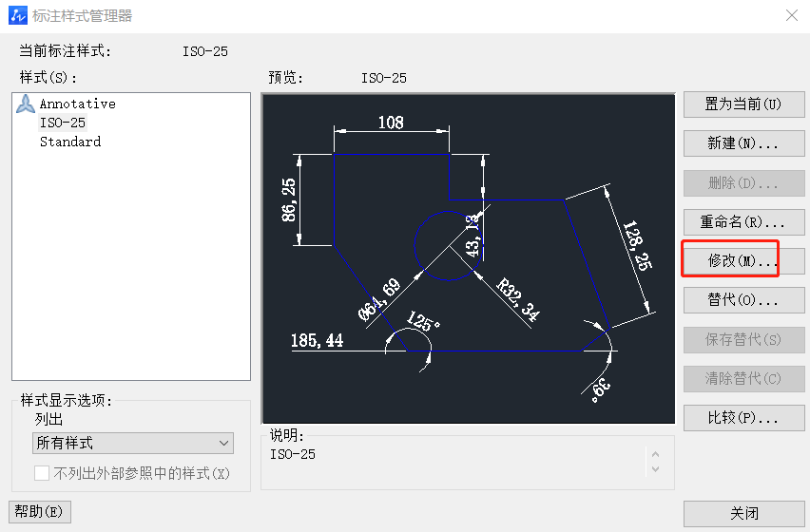This screenshot has height=532, width=810.
Task: Click the 删除(D)... button
Action: coord(743,183)
